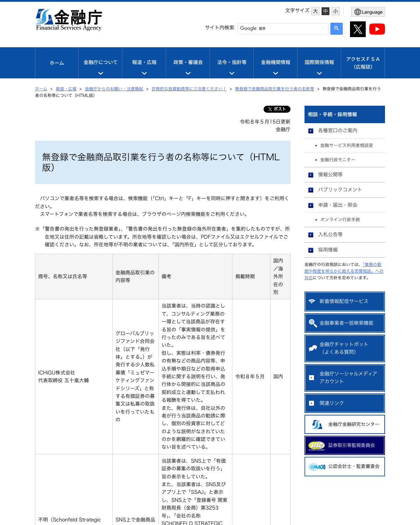This screenshot has width=420, height=525.
Task: Click breadcrumb link ホーム
Action: pos(41,89)
